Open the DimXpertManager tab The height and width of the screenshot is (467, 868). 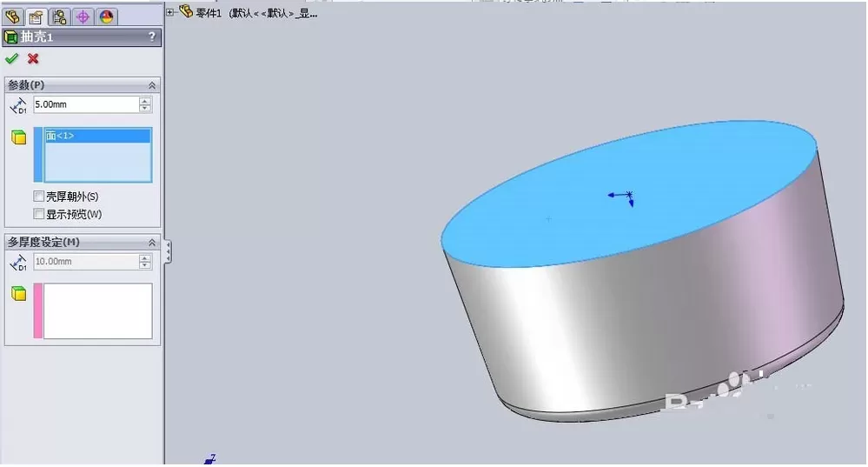(83, 17)
